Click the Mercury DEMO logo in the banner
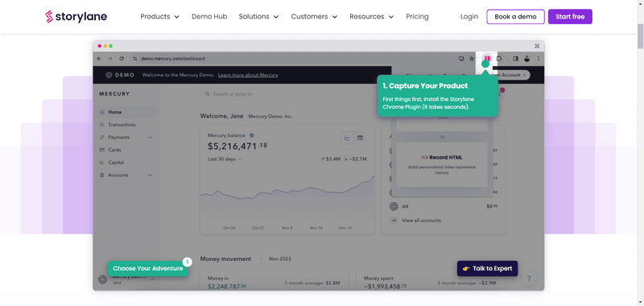The width and height of the screenshot is (644, 306). click(x=120, y=75)
